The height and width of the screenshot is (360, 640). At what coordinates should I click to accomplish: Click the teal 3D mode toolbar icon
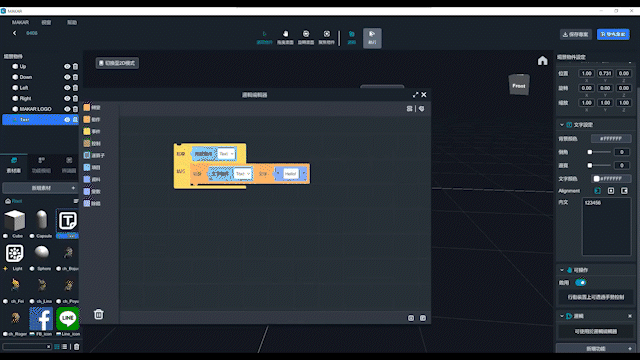(351, 37)
